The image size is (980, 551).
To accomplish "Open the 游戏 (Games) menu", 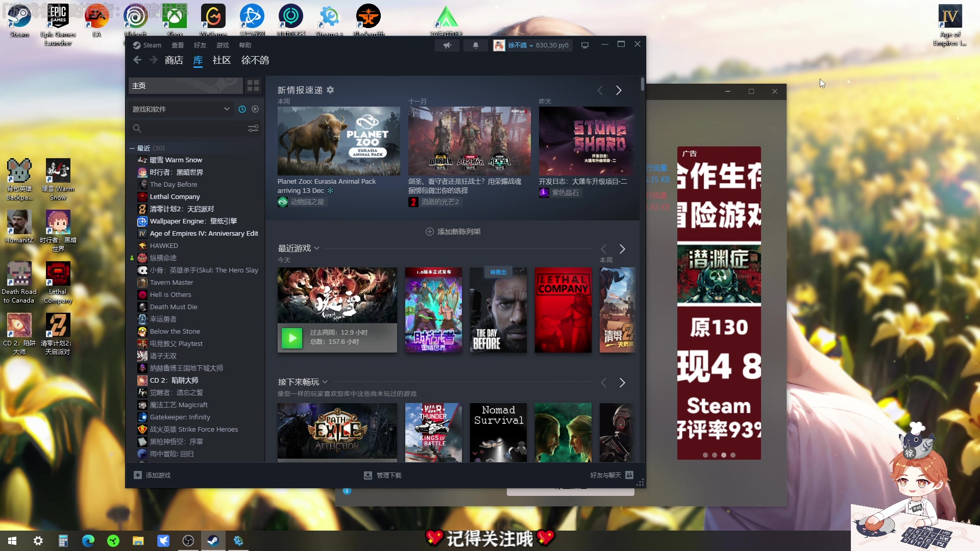I will coord(223,45).
